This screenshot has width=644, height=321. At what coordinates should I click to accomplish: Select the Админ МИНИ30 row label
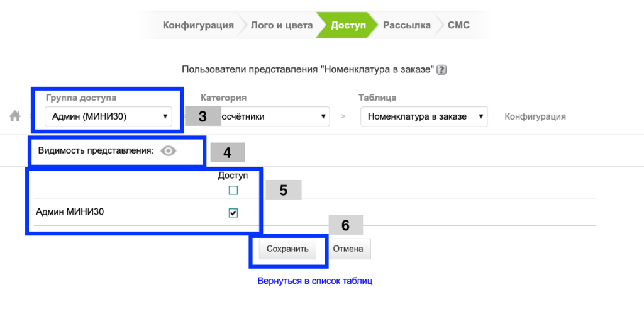(x=70, y=212)
